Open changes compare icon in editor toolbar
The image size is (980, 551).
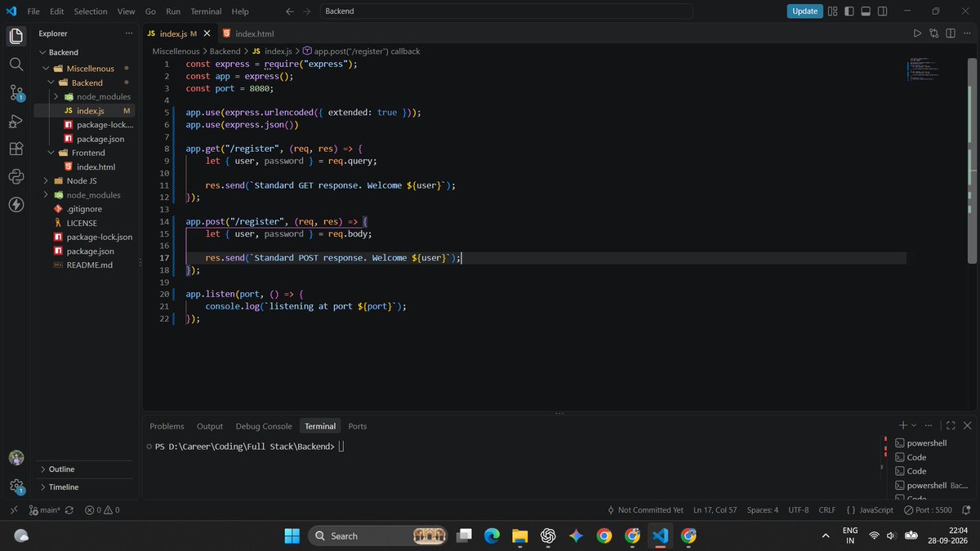point(933,33)
